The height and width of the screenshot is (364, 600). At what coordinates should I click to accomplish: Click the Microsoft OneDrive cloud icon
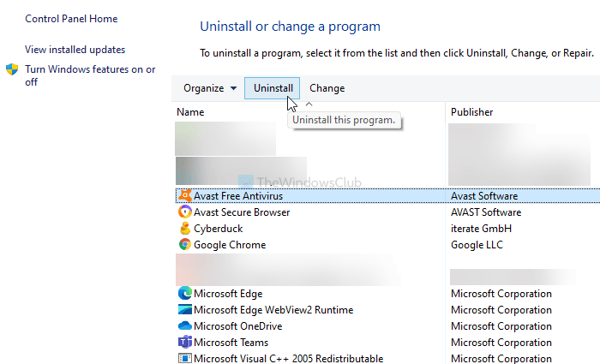point(184,326)
